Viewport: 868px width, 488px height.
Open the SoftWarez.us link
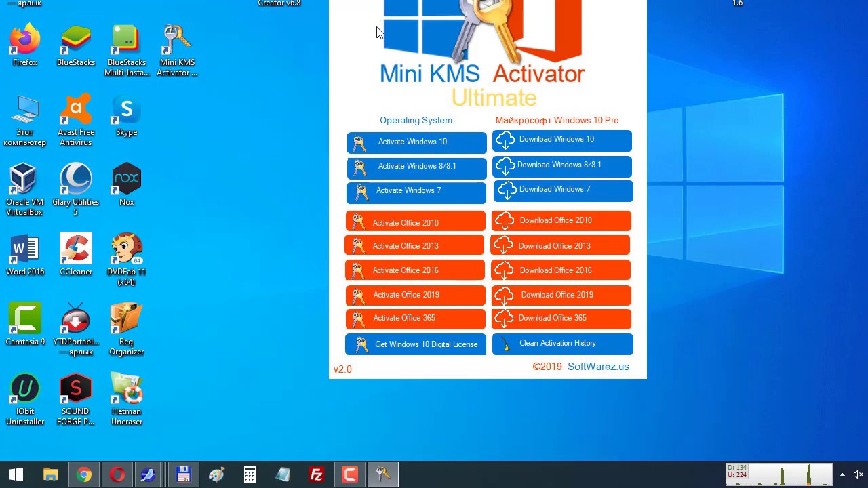pyautogui.click(x=598, y=367)
